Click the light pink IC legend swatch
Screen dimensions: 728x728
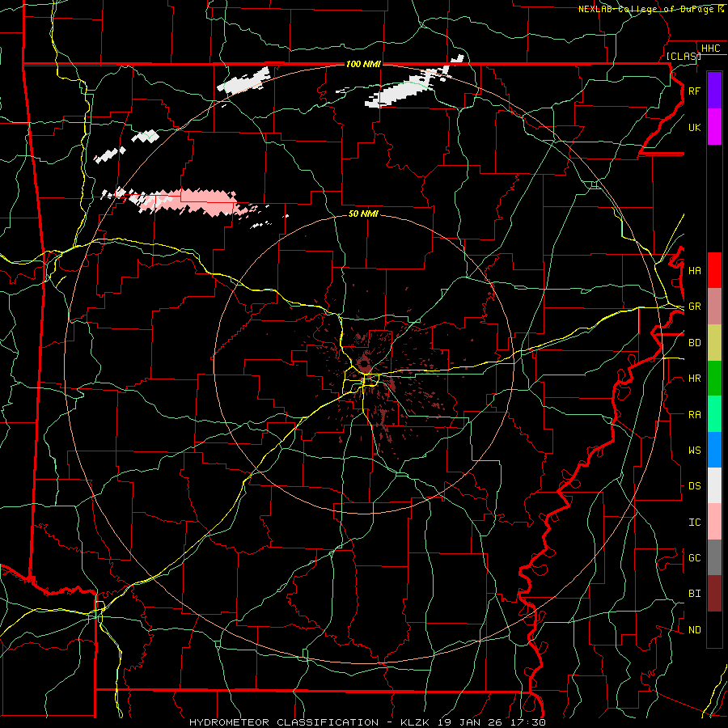tap(714, 522)
